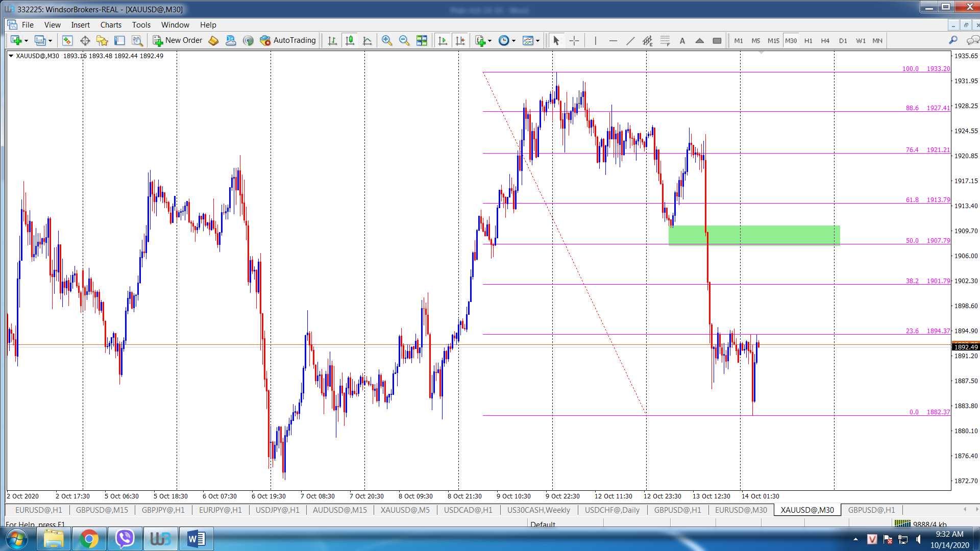This screenshot has width=980, height=551.
Task: Click the New Order button
Action: (x=178, y=40)
